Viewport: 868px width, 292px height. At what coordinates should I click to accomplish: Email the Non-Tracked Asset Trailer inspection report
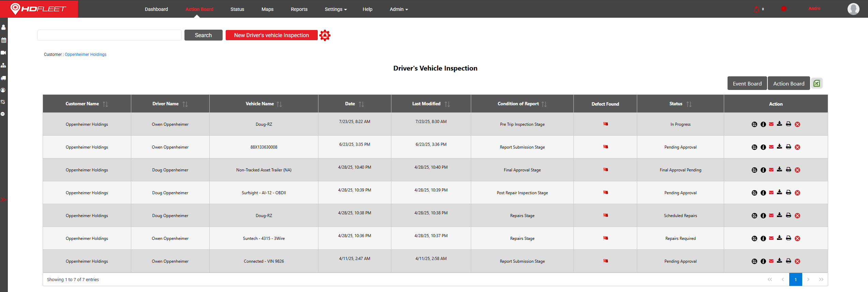[771, 170]
